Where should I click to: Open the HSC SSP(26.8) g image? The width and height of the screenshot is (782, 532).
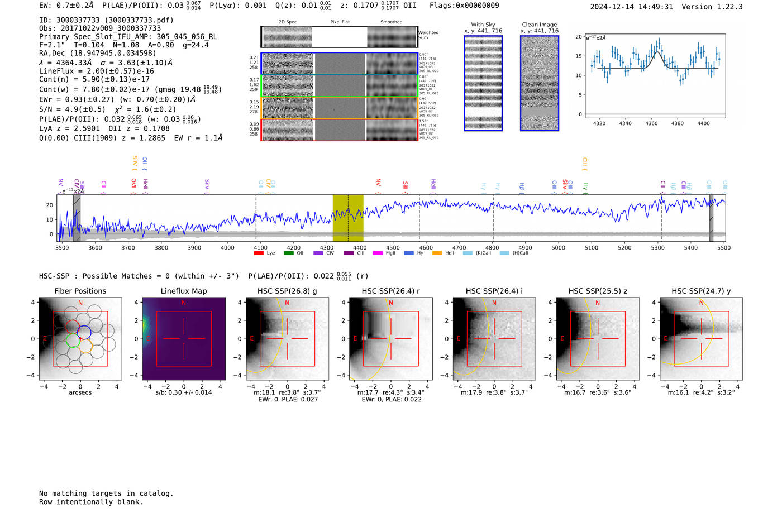288,339
